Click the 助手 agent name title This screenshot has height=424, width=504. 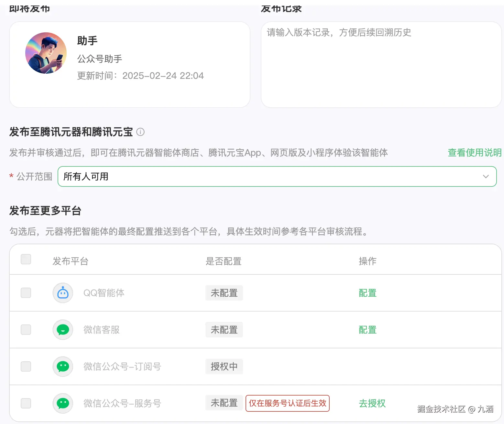coord(87,41)
